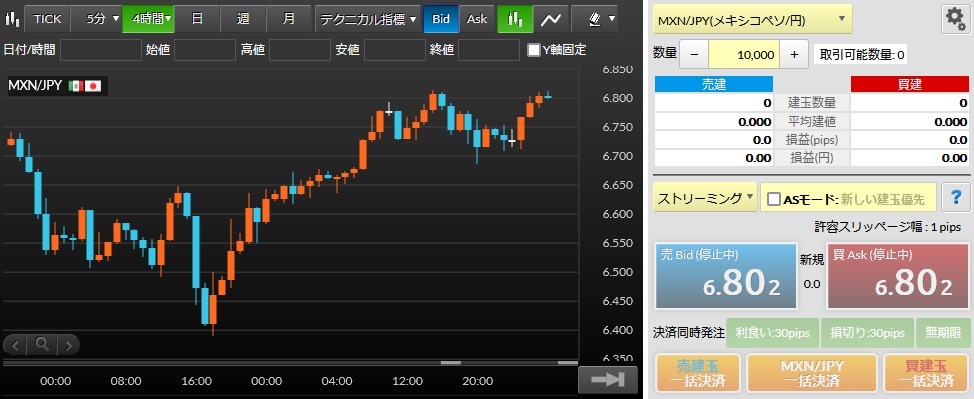Select the candlestick chart type icon

point(515,19)
